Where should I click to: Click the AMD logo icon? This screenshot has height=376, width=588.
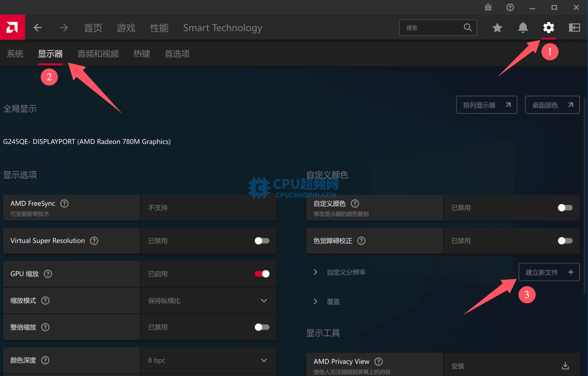pos(12,28)
